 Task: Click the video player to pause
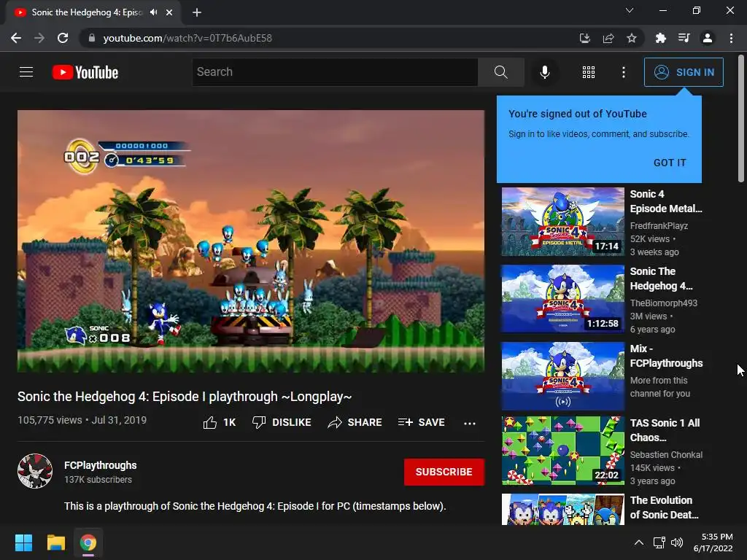[251, 241]
